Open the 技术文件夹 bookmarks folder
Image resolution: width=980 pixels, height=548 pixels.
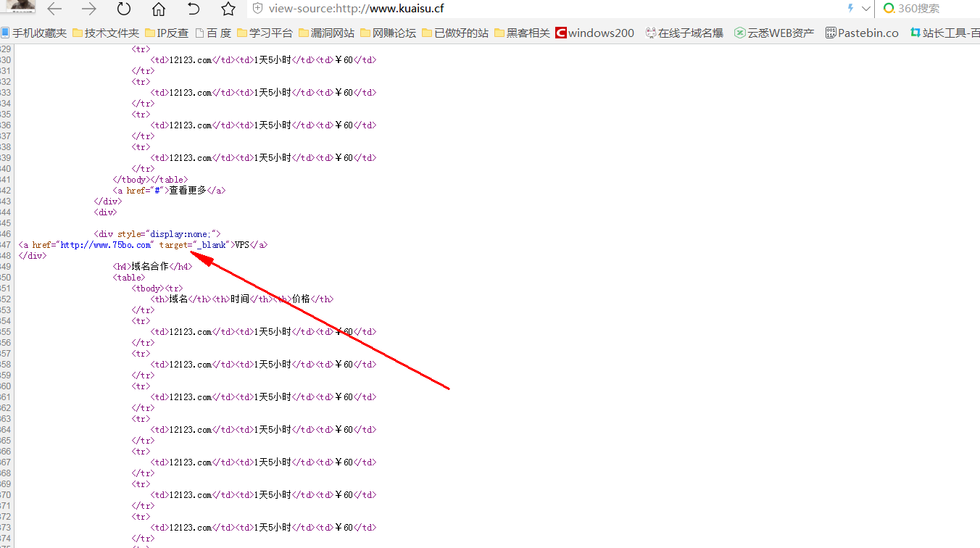pyautogui.click(x=106, y=33)
